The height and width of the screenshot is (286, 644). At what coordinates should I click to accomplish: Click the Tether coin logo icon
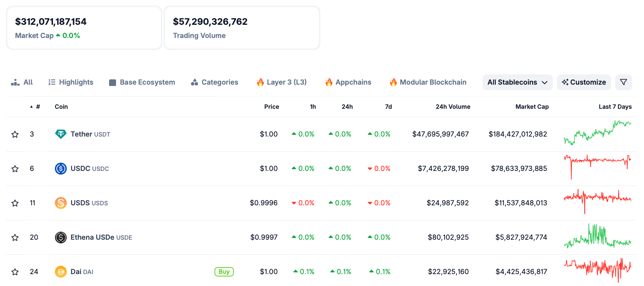point(60,134)
